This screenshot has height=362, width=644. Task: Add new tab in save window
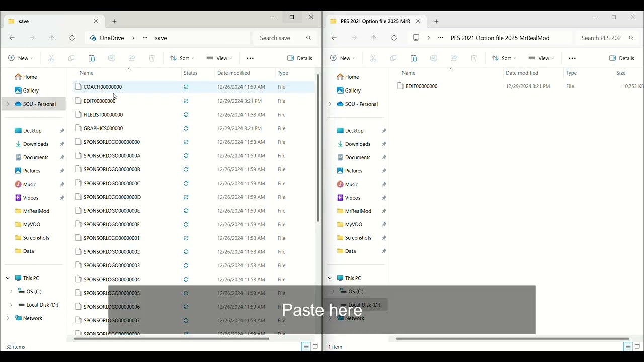114,21
